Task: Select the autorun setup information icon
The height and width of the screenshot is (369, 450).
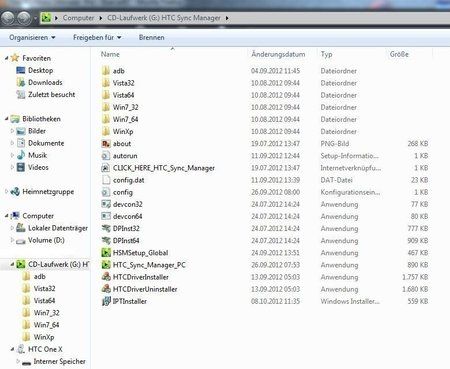Action: tap(106, 156)
